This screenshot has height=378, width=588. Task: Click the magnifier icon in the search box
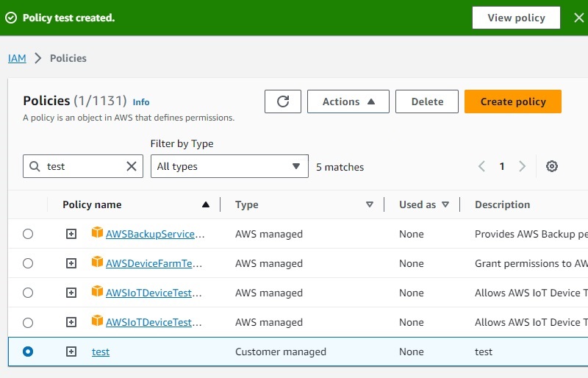click(x=35, y=166)
